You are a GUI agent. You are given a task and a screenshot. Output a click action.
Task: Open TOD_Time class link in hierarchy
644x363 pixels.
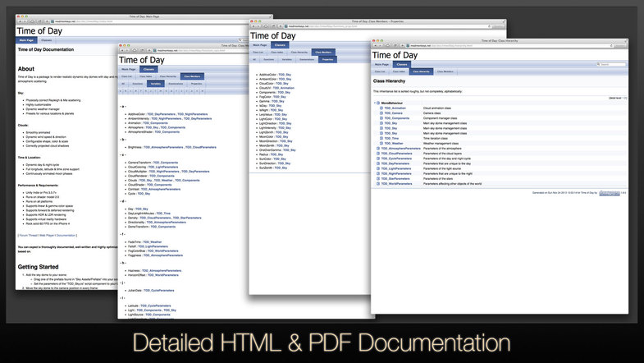(391, 139)
